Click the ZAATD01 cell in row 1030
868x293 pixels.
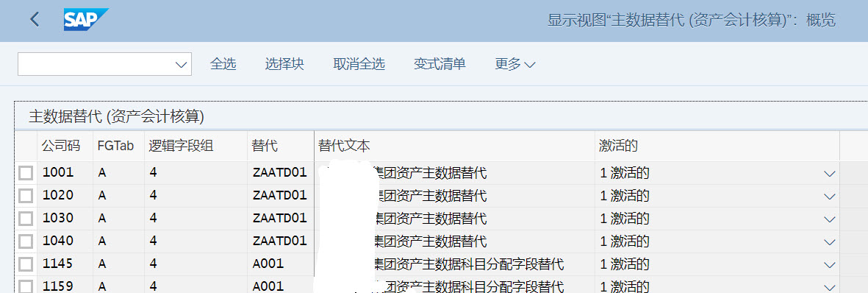[281, 219]
